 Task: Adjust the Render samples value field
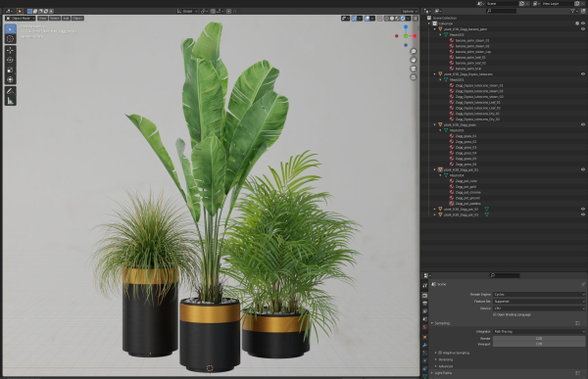(x=539, y=338)
